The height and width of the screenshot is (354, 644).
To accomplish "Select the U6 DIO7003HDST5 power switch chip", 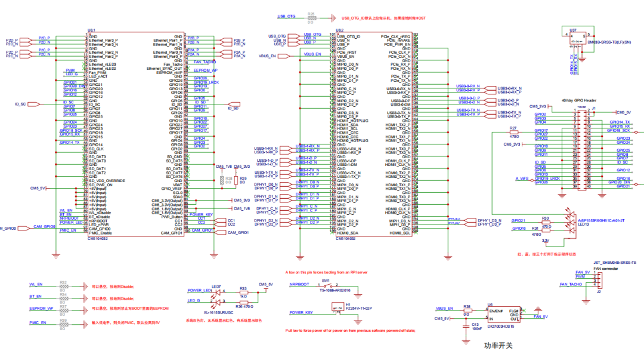I will pyautogui.click(x=503, y=315).
